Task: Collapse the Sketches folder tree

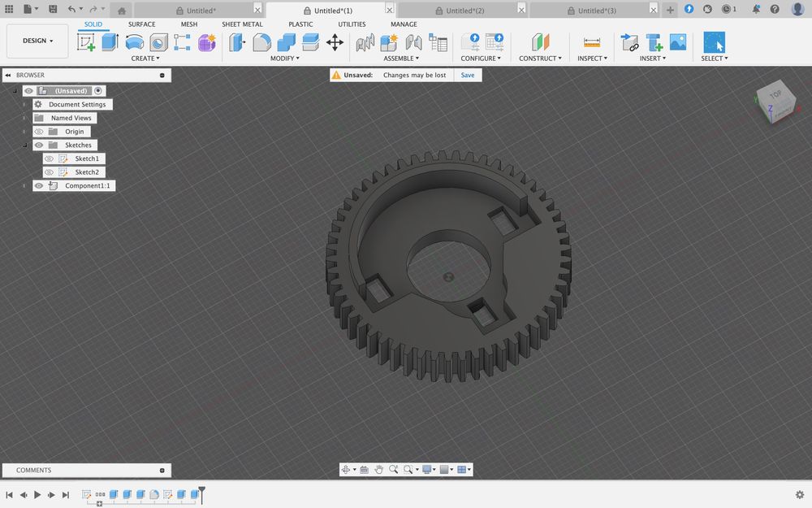Action: (24, 145)
